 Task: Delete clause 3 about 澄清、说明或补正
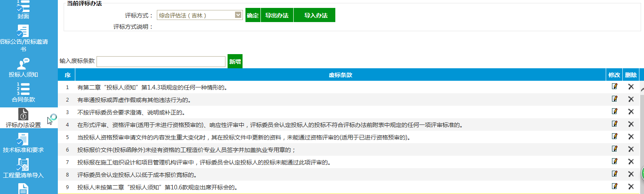pos(631,112)
